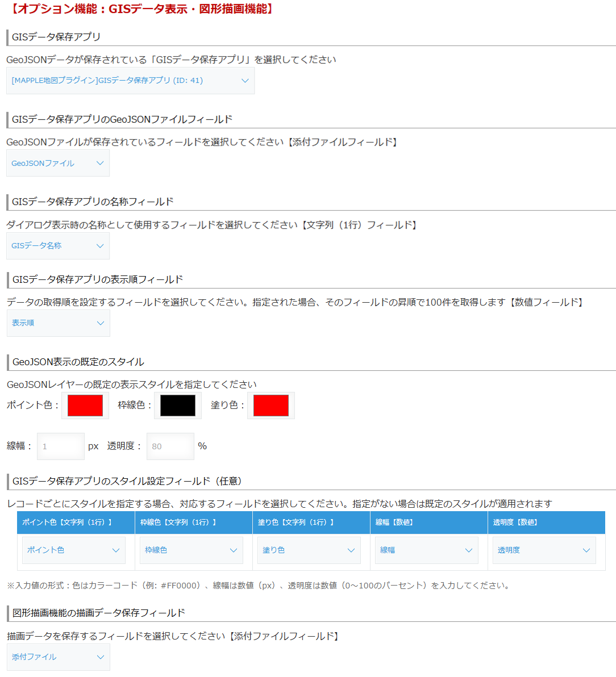616x677 pixels.
Task: Open the 枠線色 dropdown in the style table
Action: pos(190,550)
